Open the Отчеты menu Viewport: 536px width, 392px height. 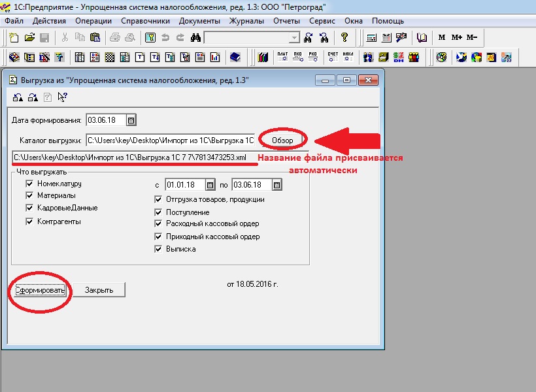click(286, 21)
